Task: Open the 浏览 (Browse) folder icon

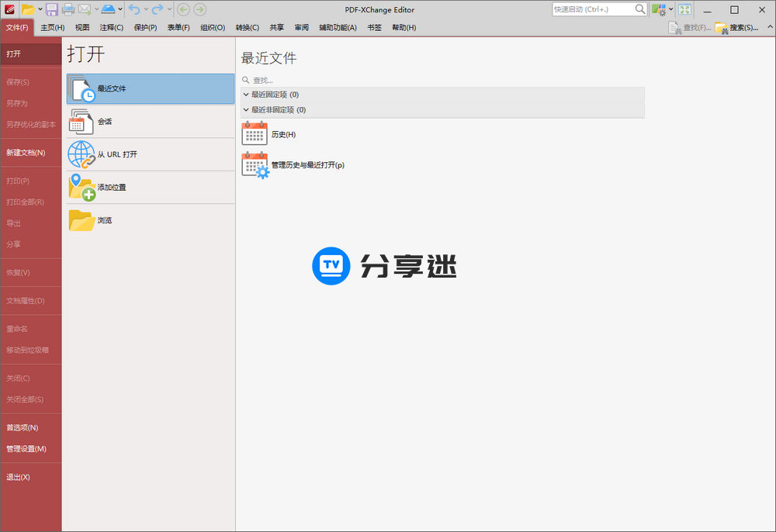Action: tap(83, 219)
